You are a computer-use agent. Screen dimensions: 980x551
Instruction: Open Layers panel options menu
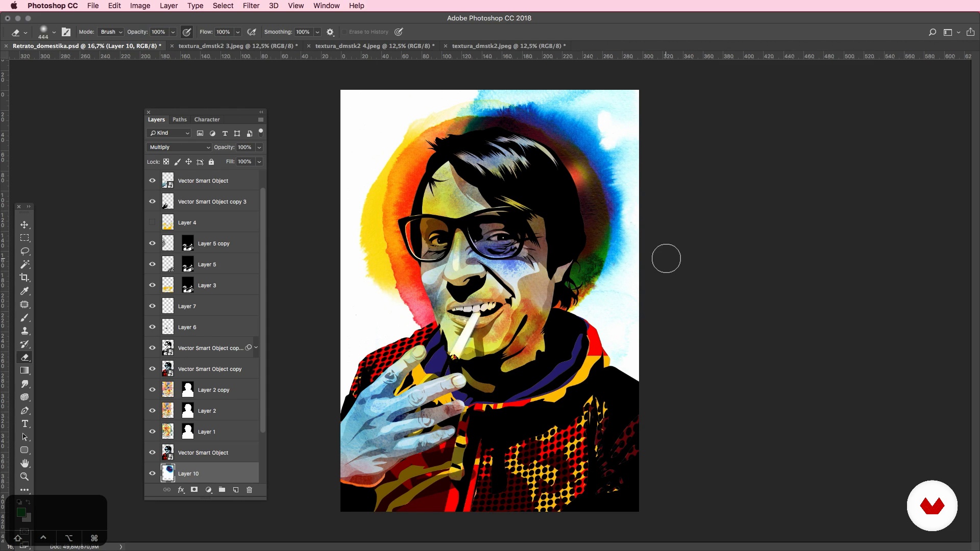[x=261, y=119]
